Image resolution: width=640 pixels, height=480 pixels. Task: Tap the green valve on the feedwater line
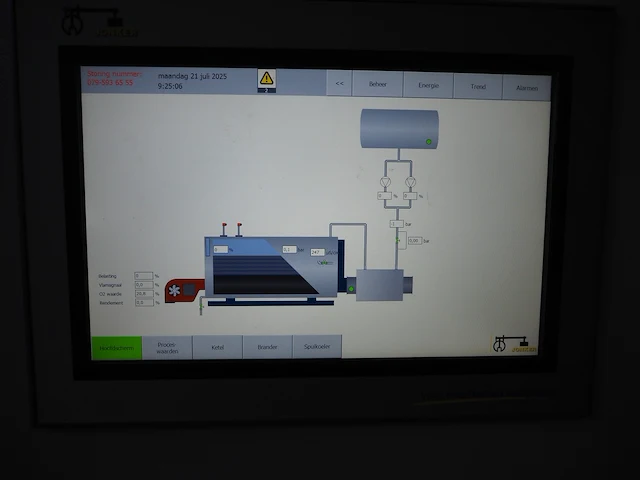click(x=398, y=241)
